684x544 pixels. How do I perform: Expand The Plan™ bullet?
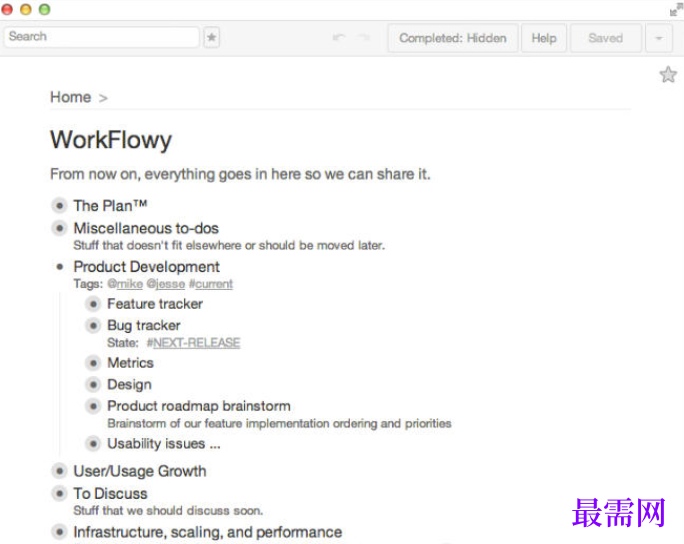click(59, 205)
